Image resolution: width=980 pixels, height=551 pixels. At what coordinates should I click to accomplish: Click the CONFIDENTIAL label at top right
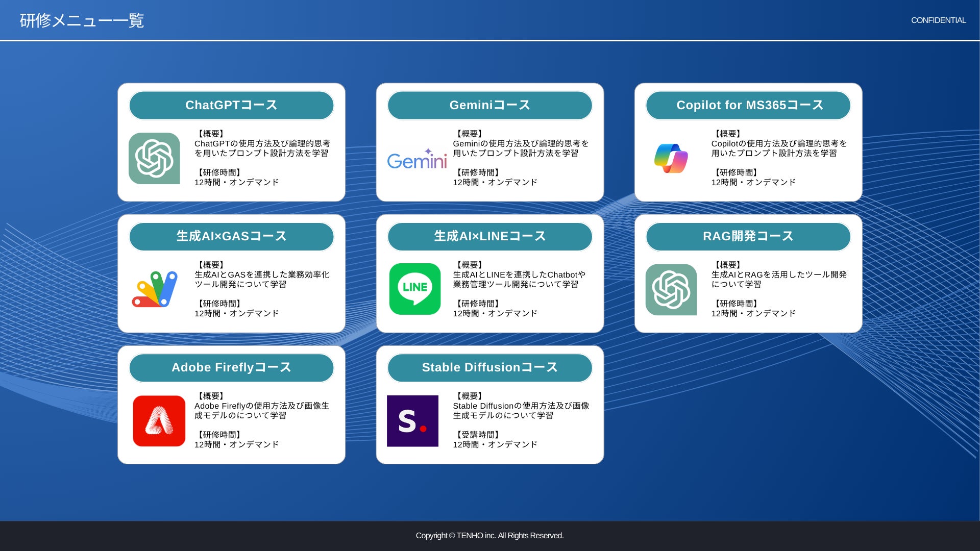(x=938, y=20)
